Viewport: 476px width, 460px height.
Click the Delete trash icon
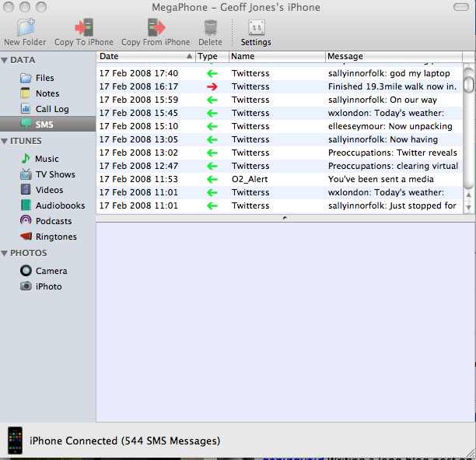(x=210, y=27)
